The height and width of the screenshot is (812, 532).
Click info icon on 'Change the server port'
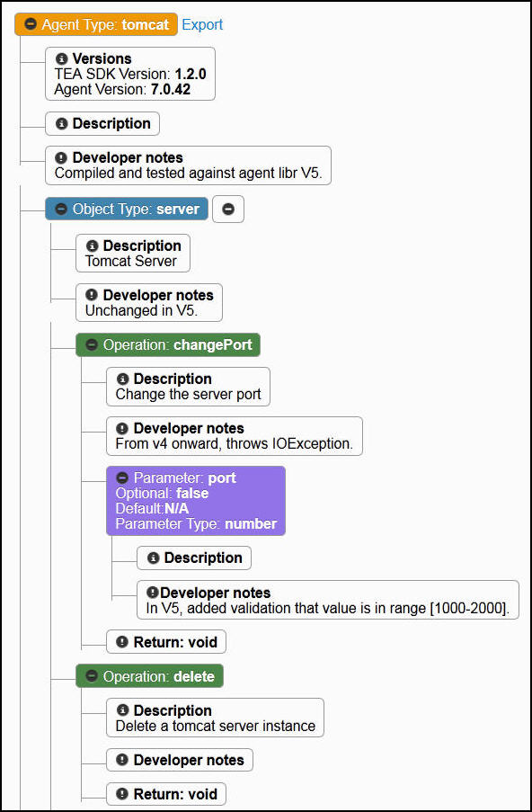pyautogui.click(x=122, y=379)
